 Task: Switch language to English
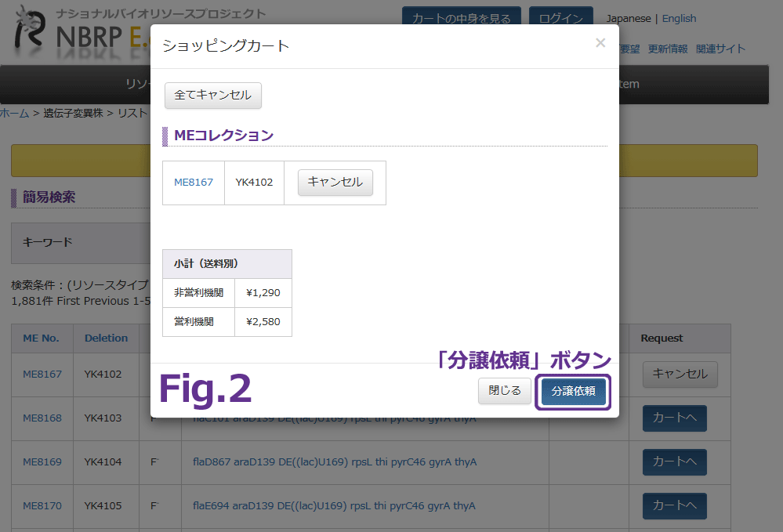coord(679,18)
